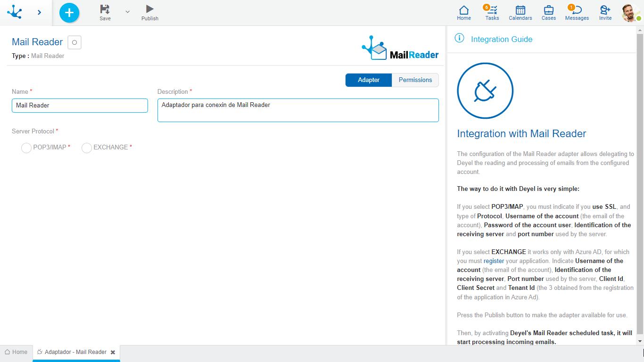
Task: Click the Save disk icon
Action: (105, 9)
